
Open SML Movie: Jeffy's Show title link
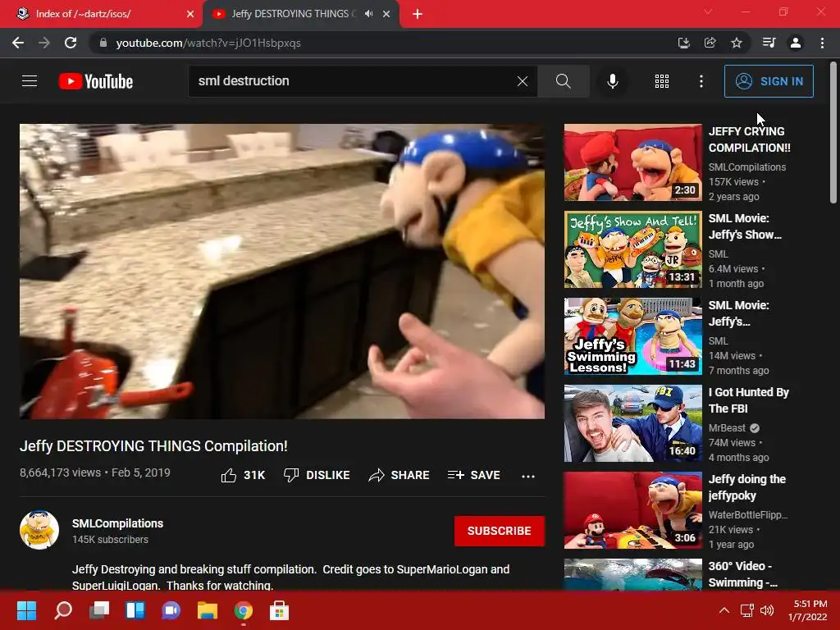(x=745, y=226)
